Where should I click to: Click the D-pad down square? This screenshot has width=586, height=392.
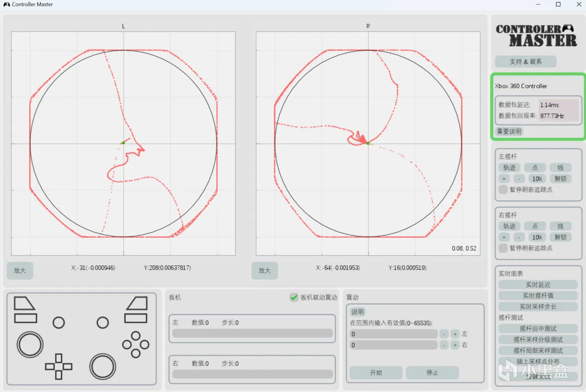click(x=59, y=375)
